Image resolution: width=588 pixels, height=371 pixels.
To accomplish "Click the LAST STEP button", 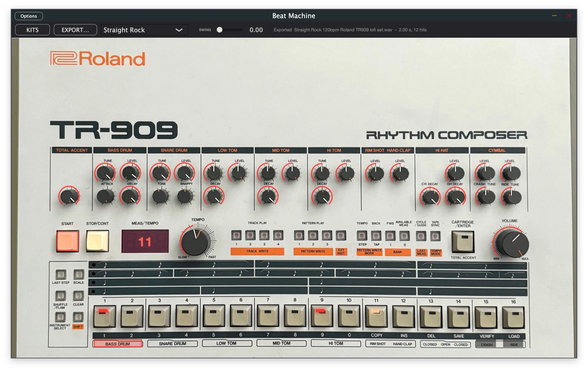I will tap(61, 274).
